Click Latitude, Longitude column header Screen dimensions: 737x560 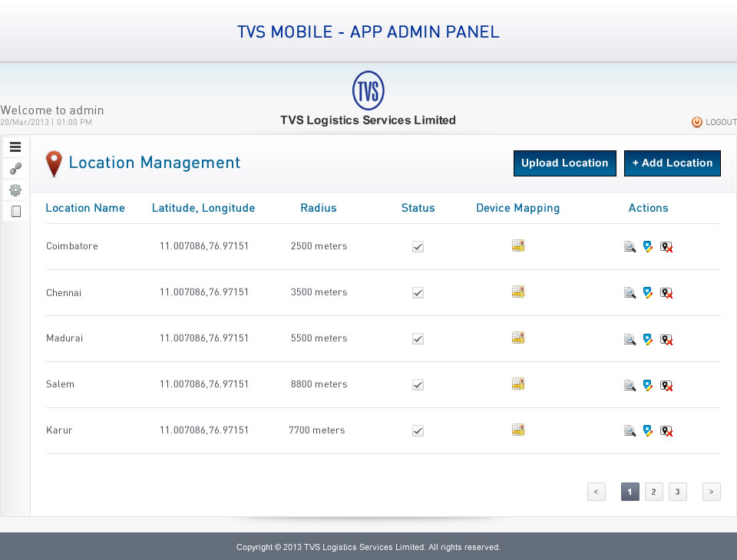pos(203,208)
